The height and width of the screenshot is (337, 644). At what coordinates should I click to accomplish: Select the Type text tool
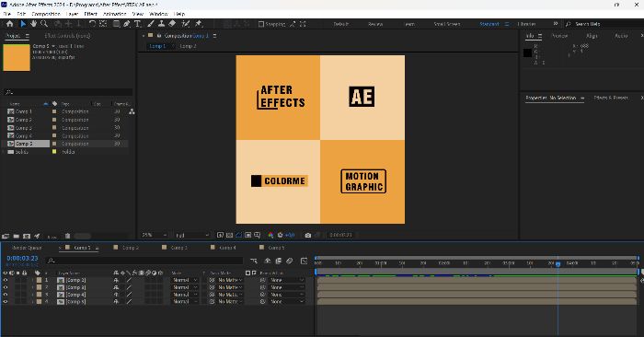pyautogui.click(x=138, y=24)
